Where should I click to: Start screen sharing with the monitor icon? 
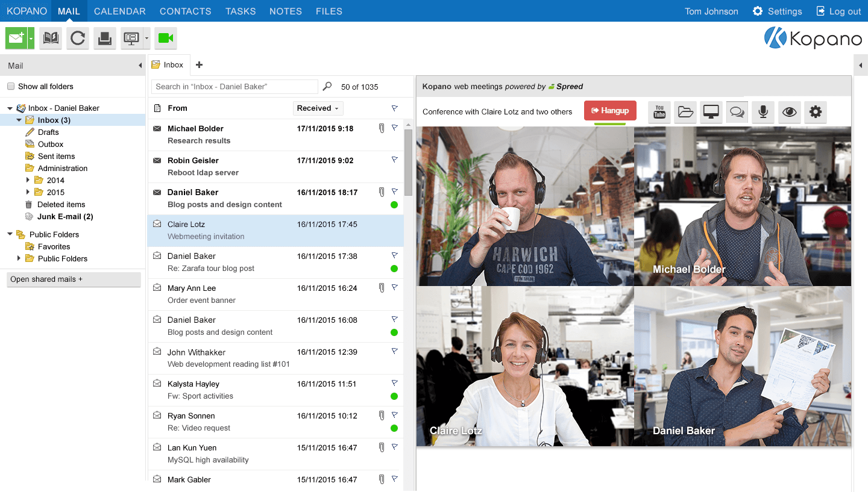point(711,112)
